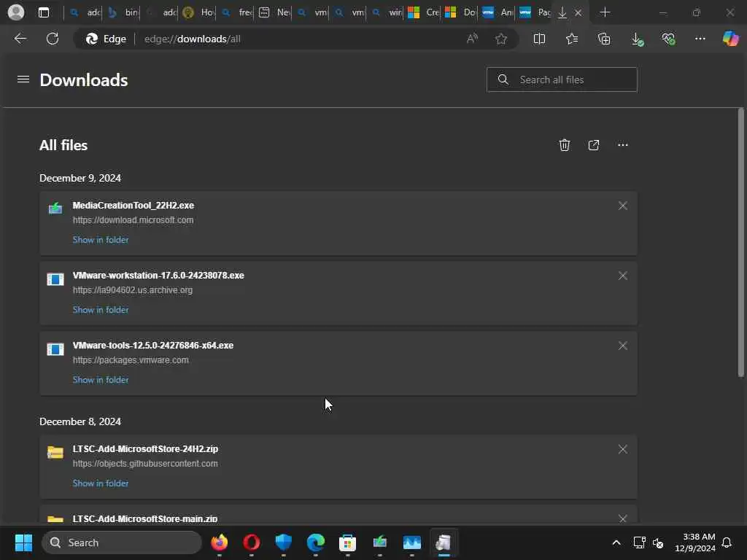Show hidden system tray icons chevron
747x560 pixels.
tap(616, 542)
